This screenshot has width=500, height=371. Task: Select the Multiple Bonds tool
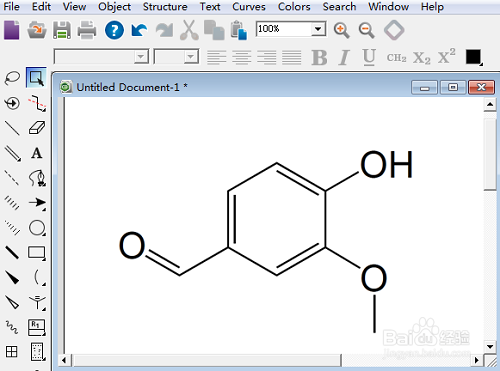click(13, 153)
